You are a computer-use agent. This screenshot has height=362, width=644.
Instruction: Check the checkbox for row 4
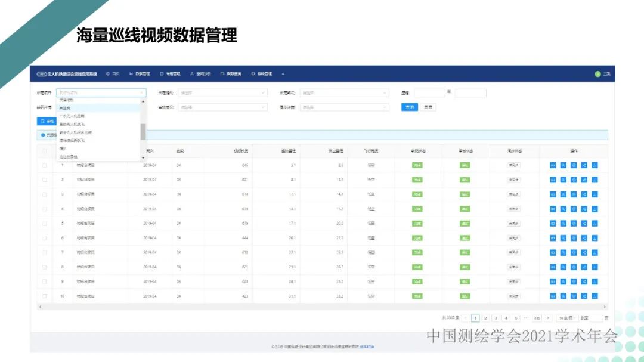pos(44,209)
